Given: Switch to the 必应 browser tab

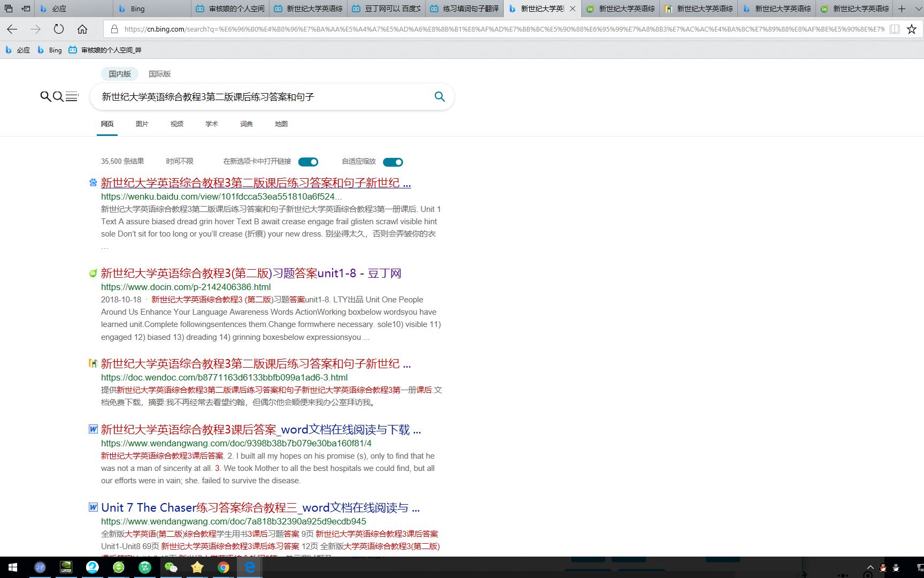Looking at the screenshot, I should [74, 9].
